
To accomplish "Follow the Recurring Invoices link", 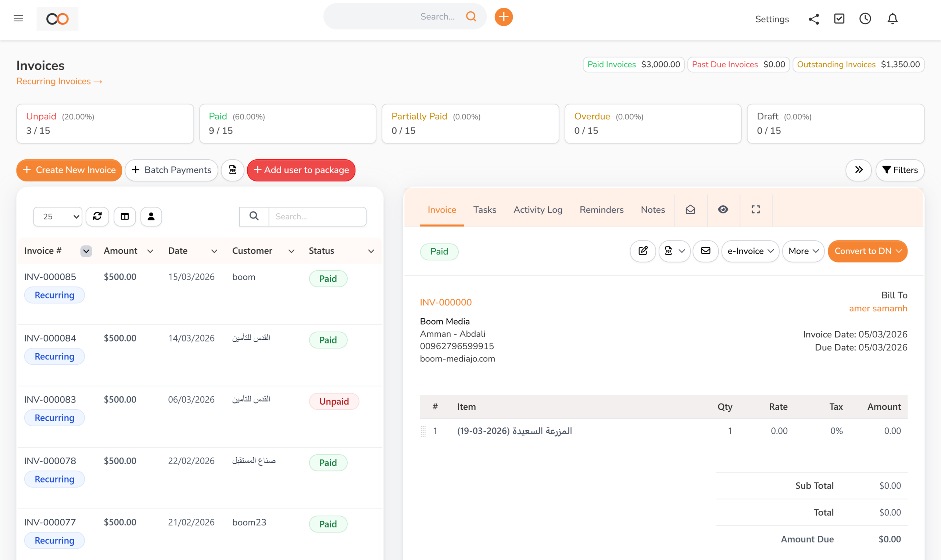I will pos(59,81).
